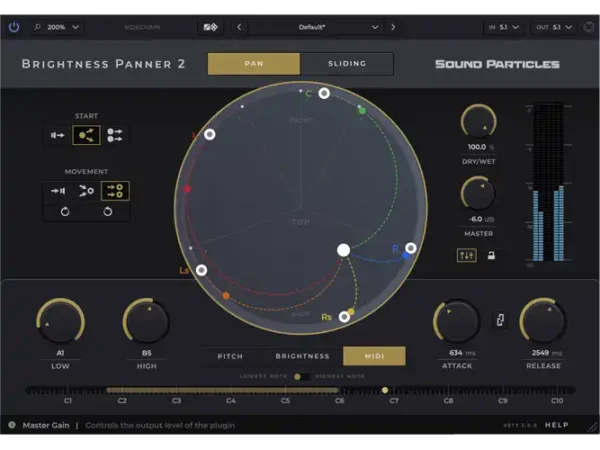Click the Sound Particles logo

click(x=497, y=64)
